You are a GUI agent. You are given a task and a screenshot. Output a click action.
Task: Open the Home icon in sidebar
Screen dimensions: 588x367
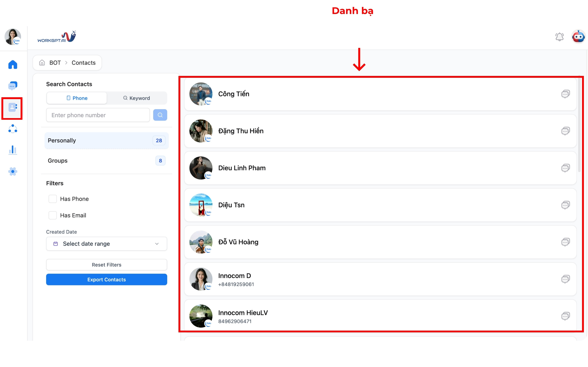coord(13,64)
